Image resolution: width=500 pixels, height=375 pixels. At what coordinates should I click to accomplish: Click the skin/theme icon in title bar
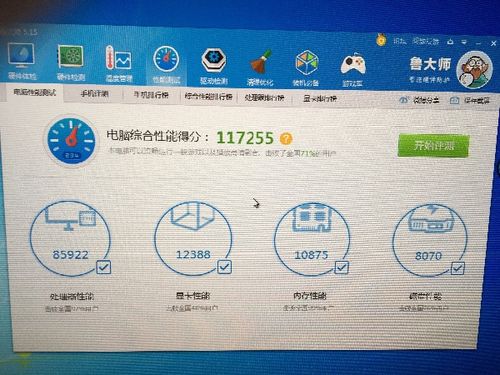450,42
